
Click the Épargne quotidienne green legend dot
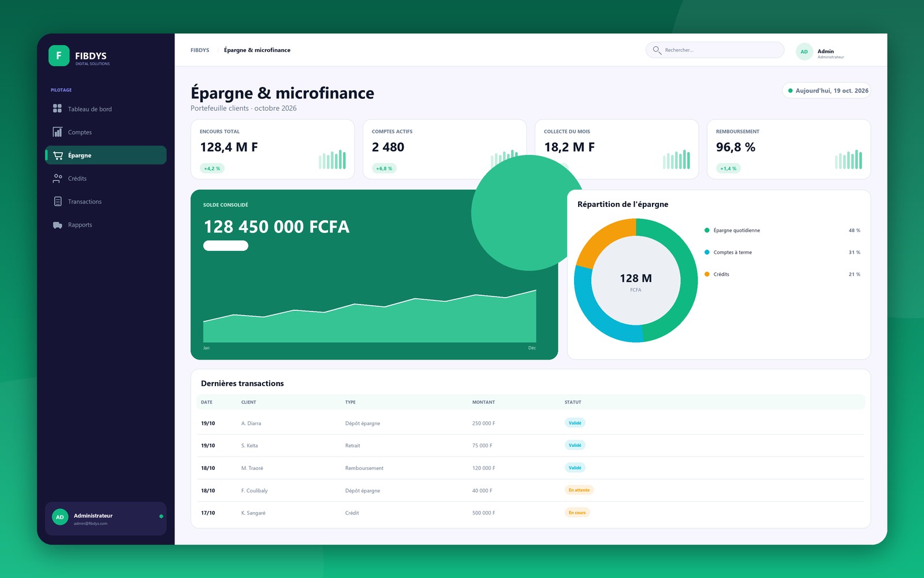click(x=707, y=230)
